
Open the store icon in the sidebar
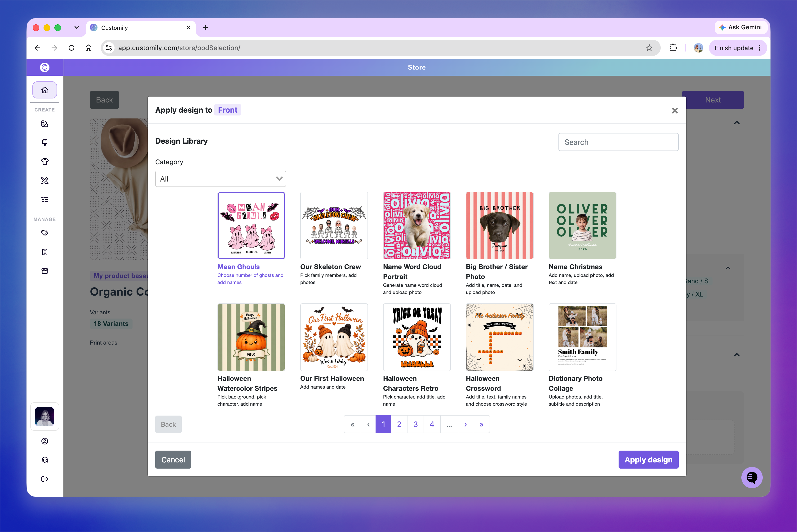[x=44, y=271]
